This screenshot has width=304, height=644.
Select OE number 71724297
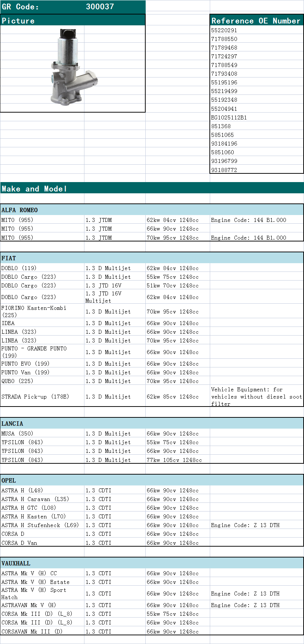257,56
